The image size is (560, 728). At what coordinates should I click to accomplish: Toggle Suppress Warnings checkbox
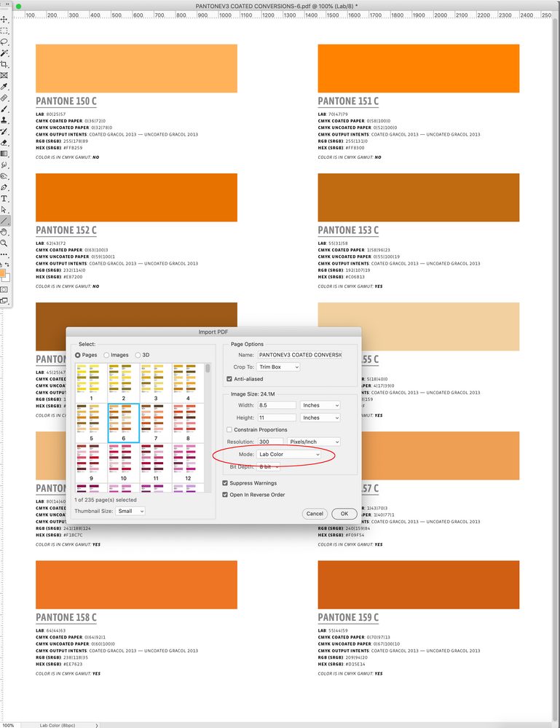(225, 483)
